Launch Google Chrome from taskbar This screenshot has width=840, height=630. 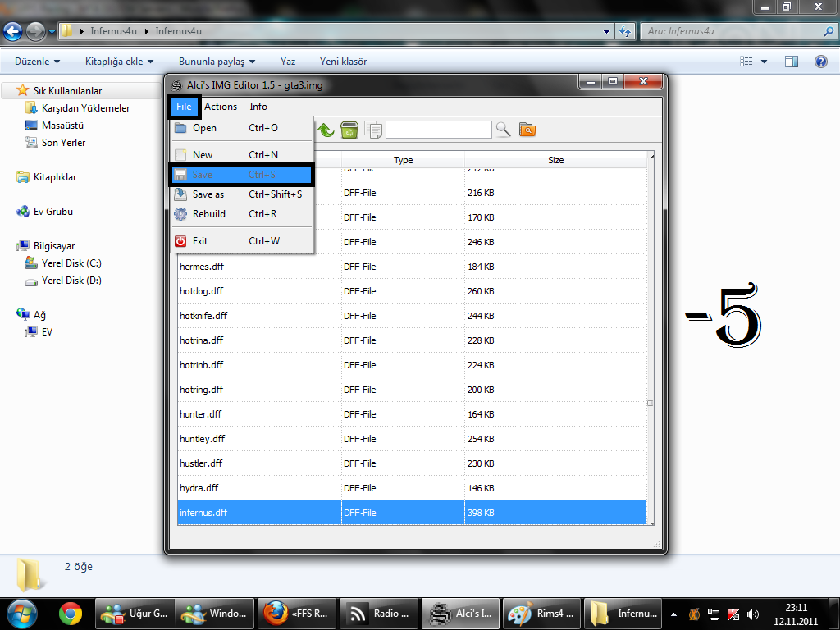[x=71, y=614]
